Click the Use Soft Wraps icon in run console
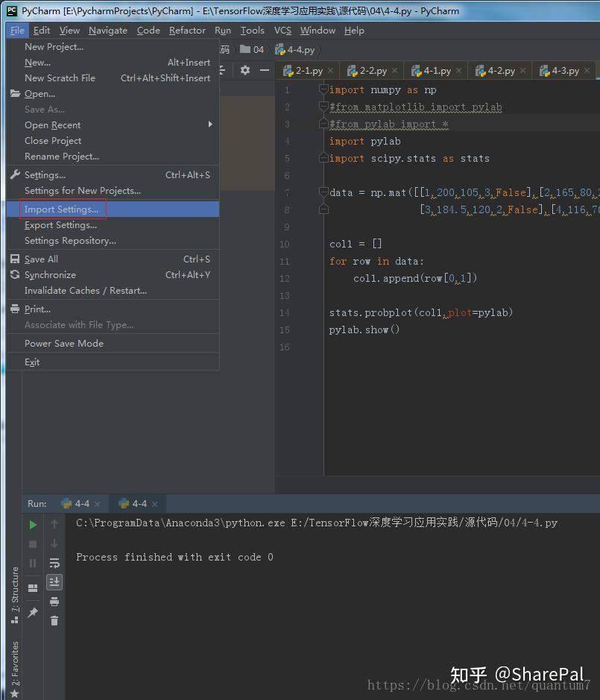 (54, 563)
